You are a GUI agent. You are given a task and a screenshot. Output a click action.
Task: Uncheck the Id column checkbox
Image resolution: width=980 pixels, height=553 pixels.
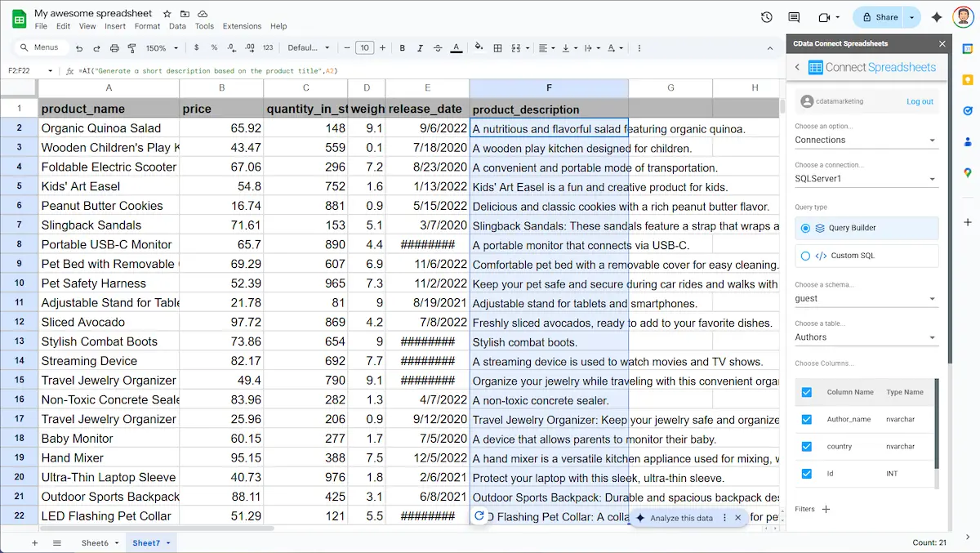click(807, 474)
